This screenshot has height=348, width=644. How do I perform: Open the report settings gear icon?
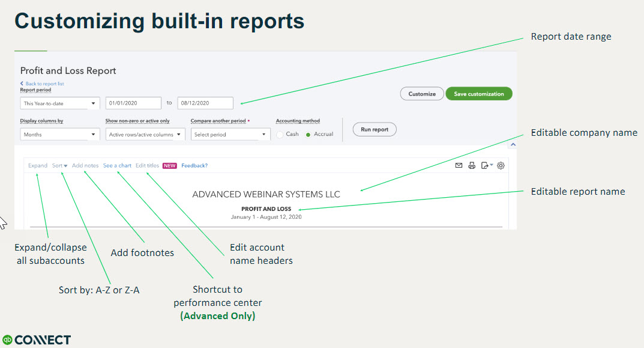[x=501, y=165]
